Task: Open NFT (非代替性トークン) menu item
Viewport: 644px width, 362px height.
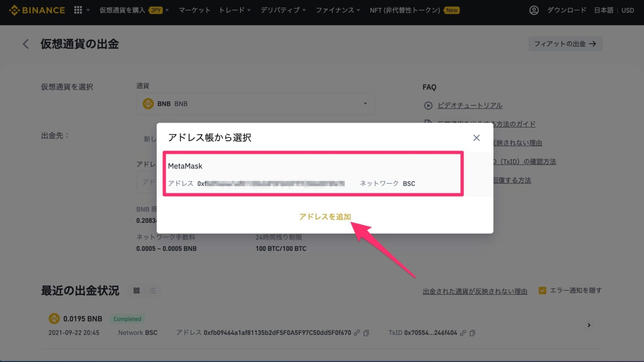Action: (x=405, y=10)
